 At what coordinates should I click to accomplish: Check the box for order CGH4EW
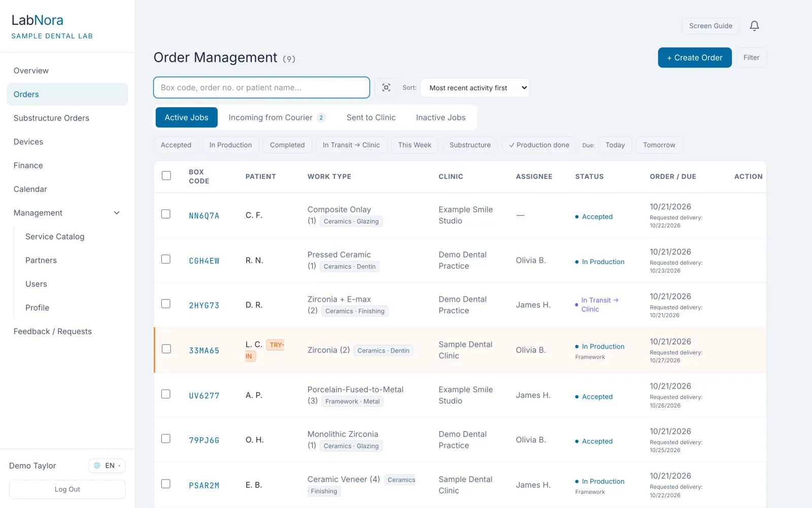pos(166,259)
